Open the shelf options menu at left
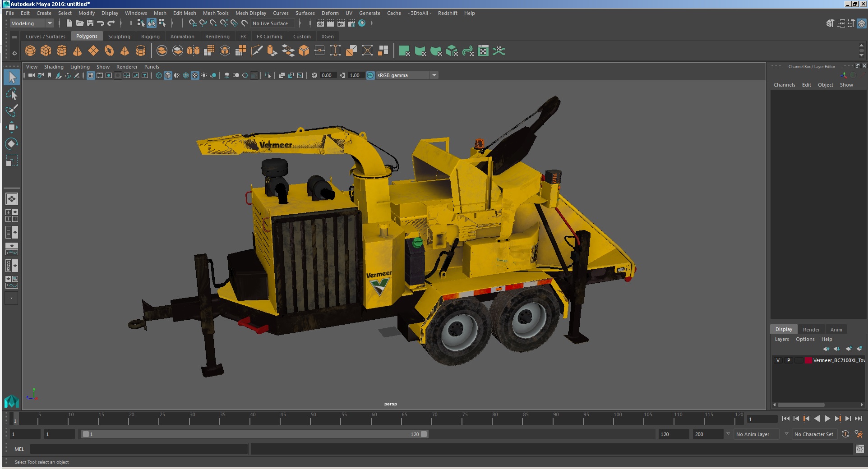Screen dimensions: 868x469 pos(14,53)
